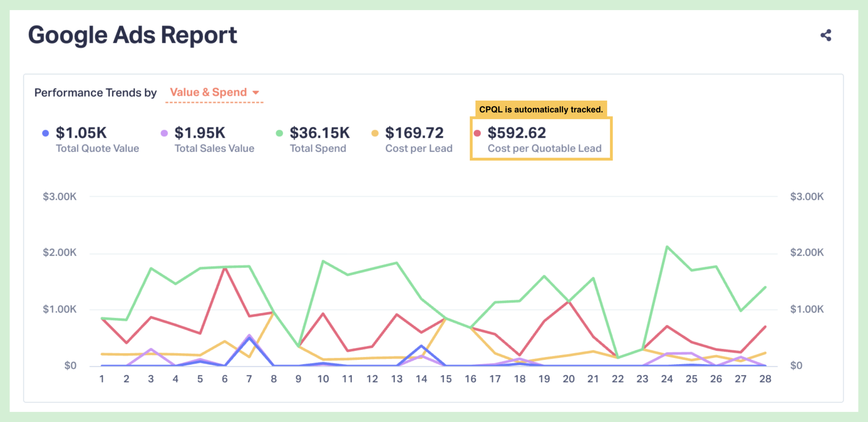Click the blue Total Quote Value dot
Viewport: 868px width, 422px height.
45,133
